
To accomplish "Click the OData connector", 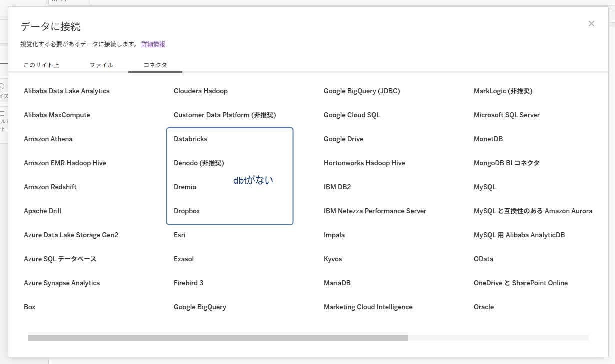I will click(x=483, y=259).
